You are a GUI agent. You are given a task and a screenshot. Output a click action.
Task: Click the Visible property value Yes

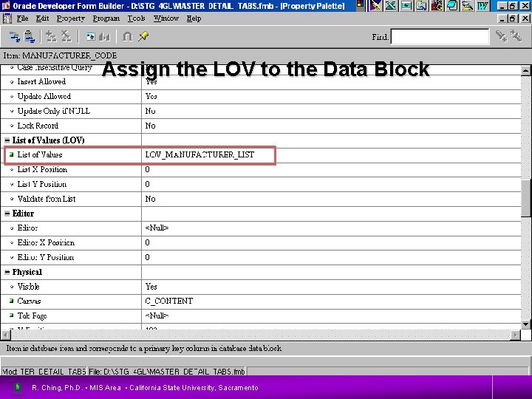(151, 287)
